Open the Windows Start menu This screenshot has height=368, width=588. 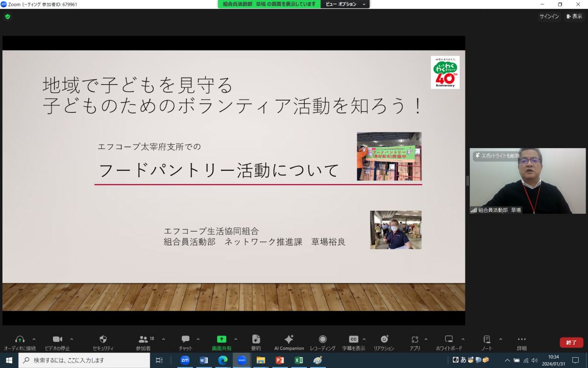[9, 360]
